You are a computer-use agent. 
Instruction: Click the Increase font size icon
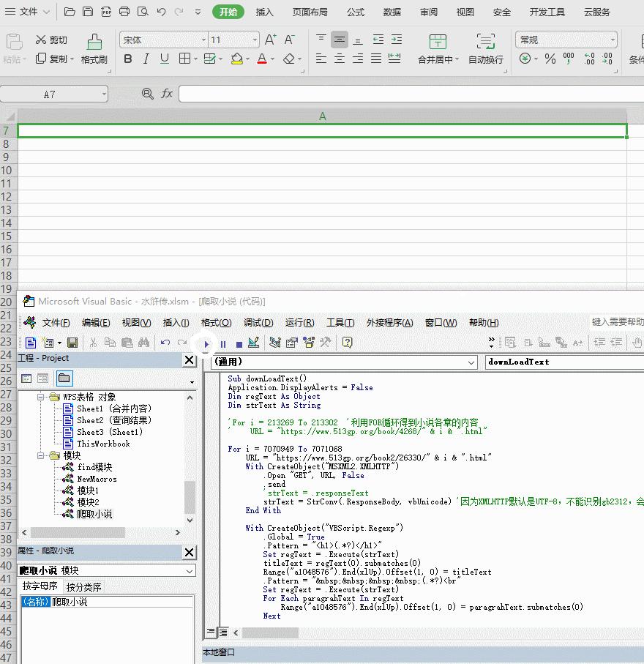pyautogui.click(x=270, y=40)
